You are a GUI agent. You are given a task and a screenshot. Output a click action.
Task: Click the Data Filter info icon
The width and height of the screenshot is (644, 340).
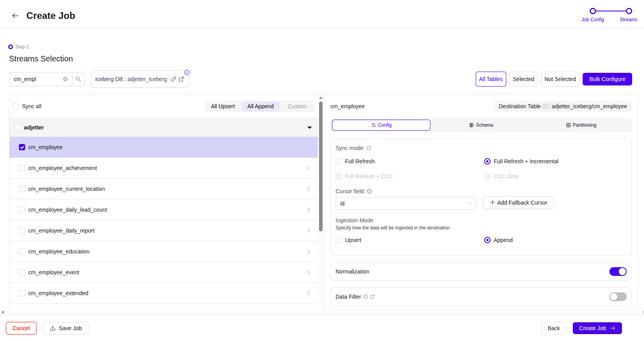point(365,297)
